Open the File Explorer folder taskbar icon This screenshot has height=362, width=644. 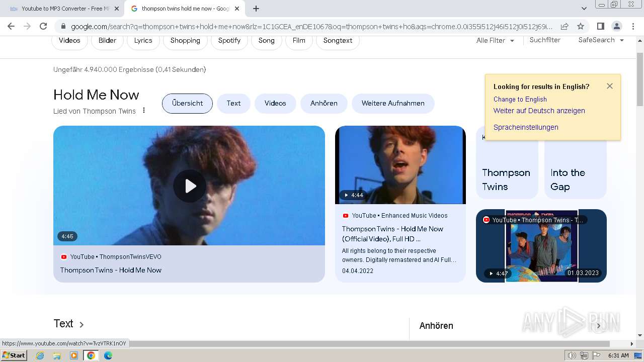[57, 355]
